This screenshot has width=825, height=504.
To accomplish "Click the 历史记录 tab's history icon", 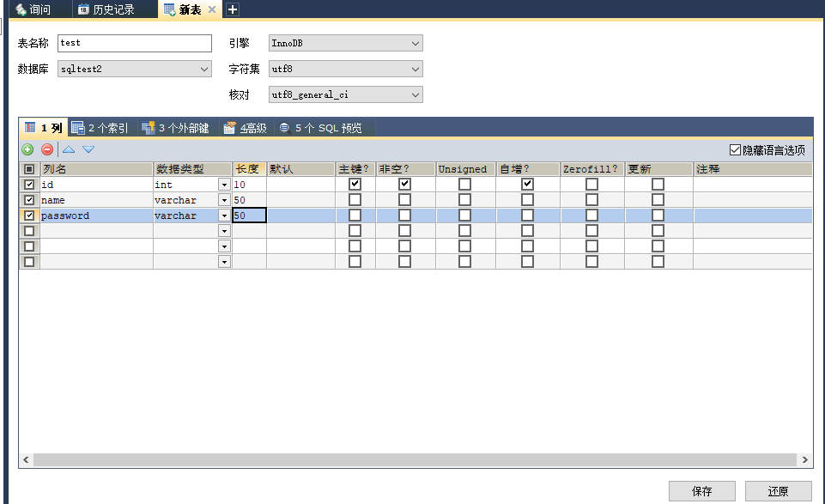I will 82,9.
